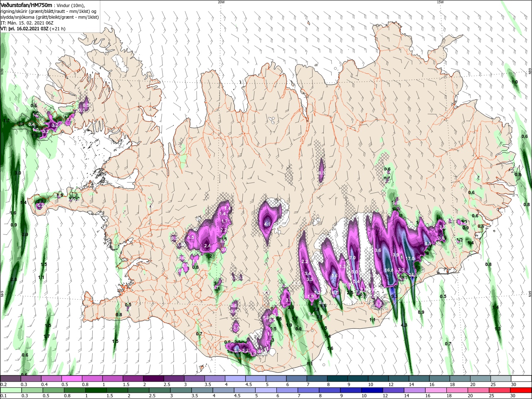Click the "2.9" value off the west coast
The image size is (532, 399).
pyautogui.click(x=25, y=235)
